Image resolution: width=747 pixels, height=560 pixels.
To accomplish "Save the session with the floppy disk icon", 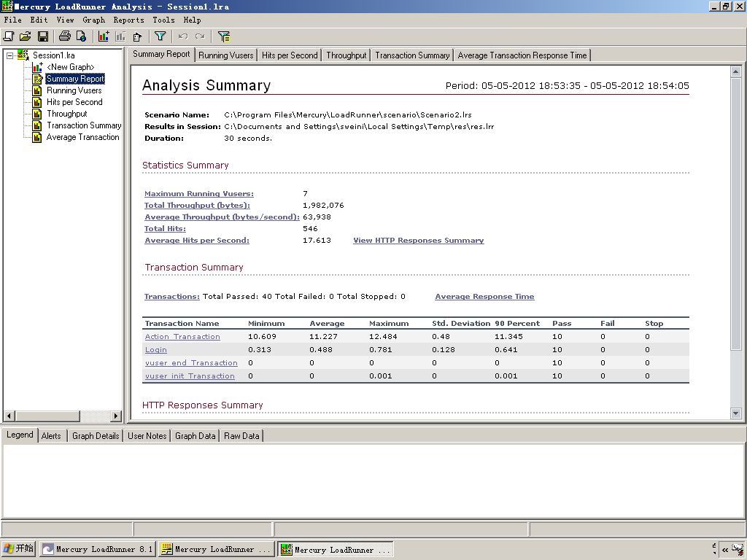I will point(43,36).
